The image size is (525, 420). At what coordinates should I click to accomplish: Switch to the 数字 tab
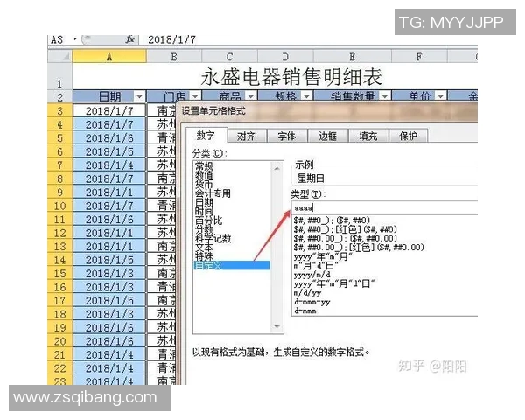click(x=206, y=136)
